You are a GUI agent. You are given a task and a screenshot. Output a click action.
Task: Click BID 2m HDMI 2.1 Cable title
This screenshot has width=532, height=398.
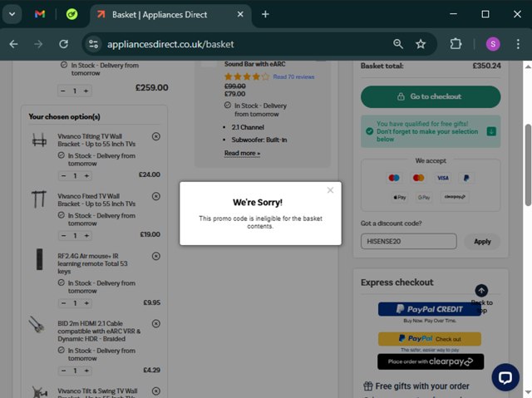click(99, 332)
